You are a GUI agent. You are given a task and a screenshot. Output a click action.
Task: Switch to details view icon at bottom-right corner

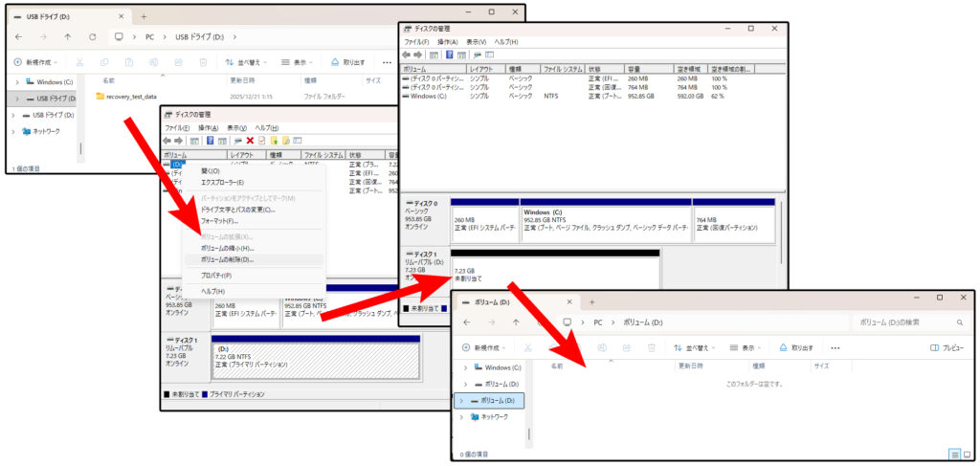[954, 454]
